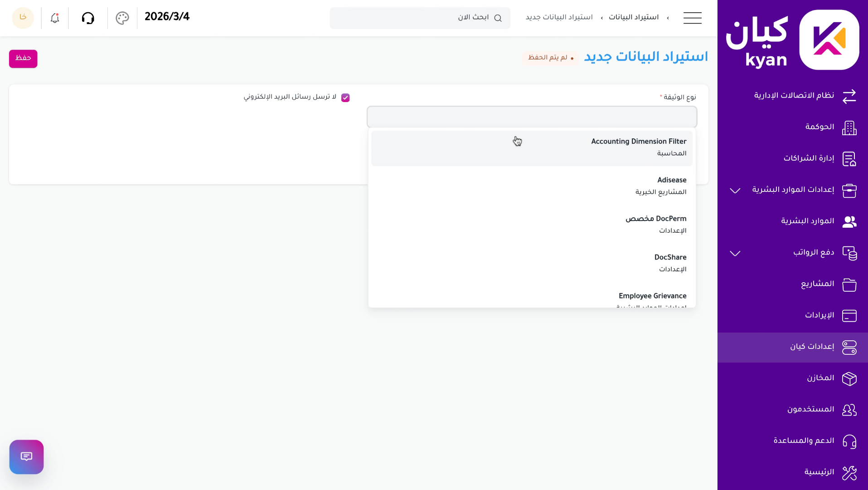Select DocShare from the document type list
The height and width of the screenshot is (490, 868).
[x=670, y=257]
